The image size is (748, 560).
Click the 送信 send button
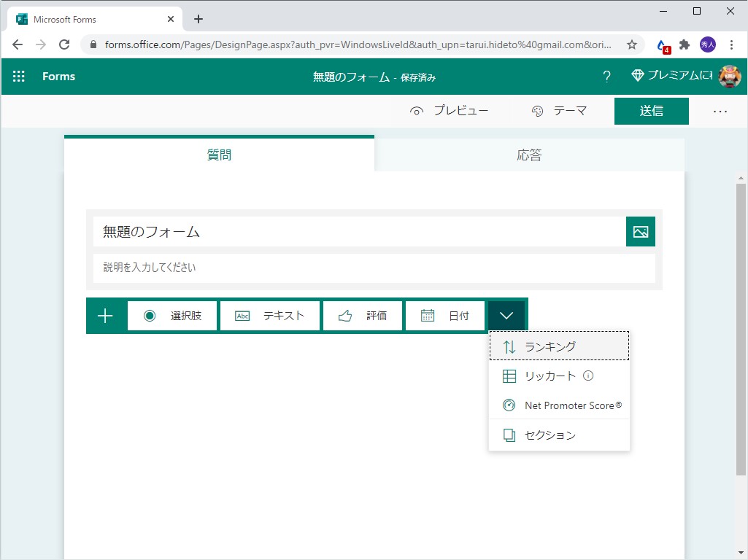click(651, 110)
